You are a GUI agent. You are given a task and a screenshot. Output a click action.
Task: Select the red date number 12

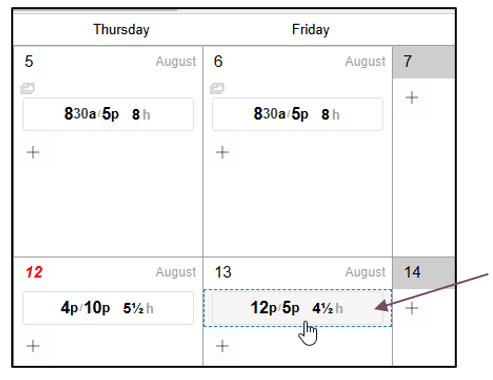click(34, 272)
